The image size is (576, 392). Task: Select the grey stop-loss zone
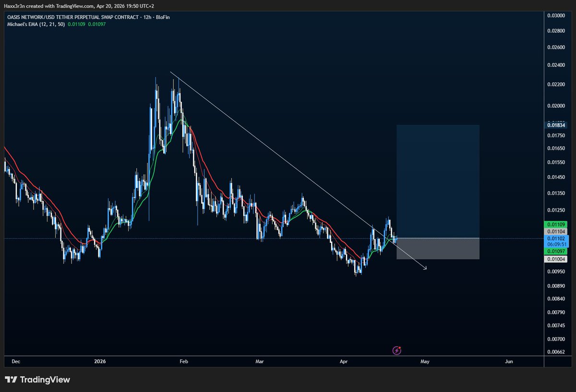(x=437, y=249)
